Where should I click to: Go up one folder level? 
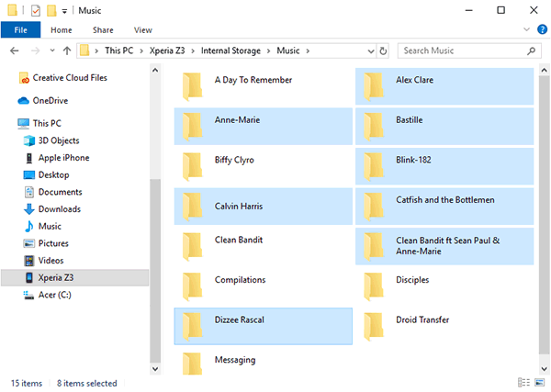click(x=67, y=50)
